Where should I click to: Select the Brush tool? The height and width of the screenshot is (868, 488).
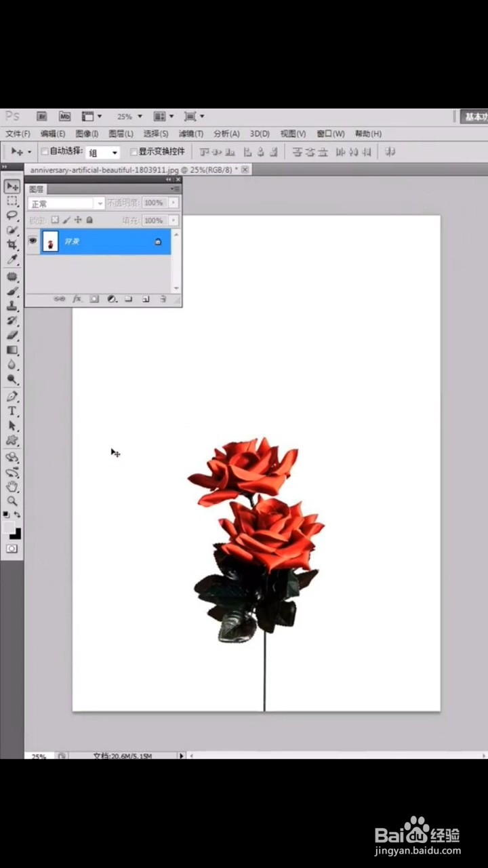tap(12, 291)
